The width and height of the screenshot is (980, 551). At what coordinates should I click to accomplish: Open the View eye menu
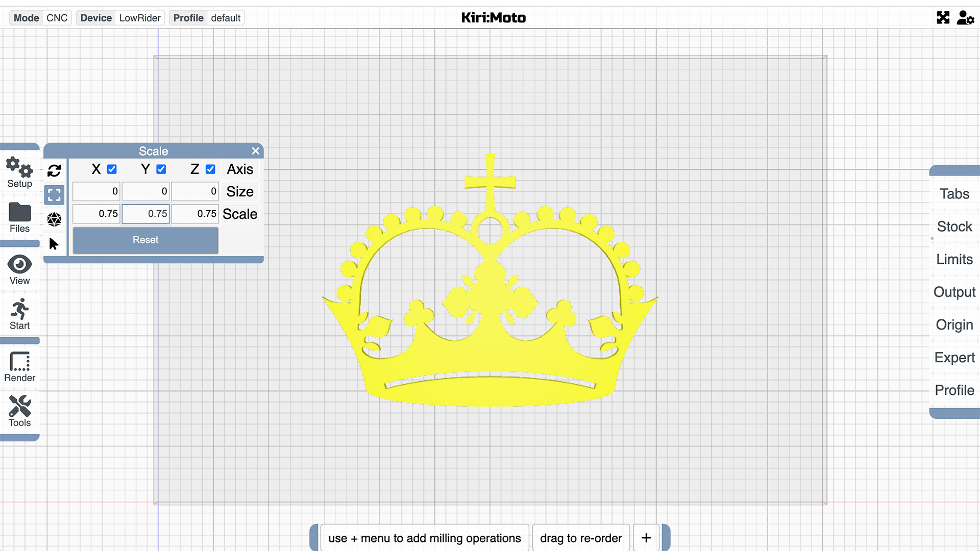(x=19, y=270)
